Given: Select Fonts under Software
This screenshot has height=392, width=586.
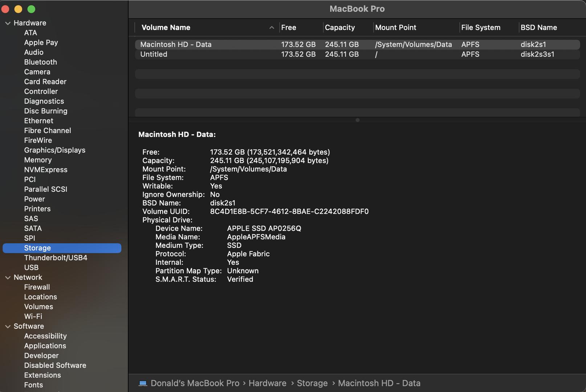Looking at the screenshot, I should coord(33,385).
